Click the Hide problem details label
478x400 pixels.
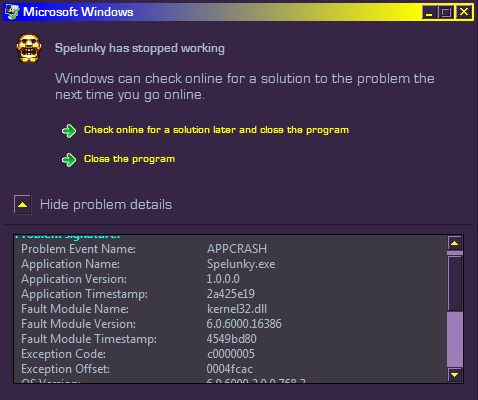[106, 204]
